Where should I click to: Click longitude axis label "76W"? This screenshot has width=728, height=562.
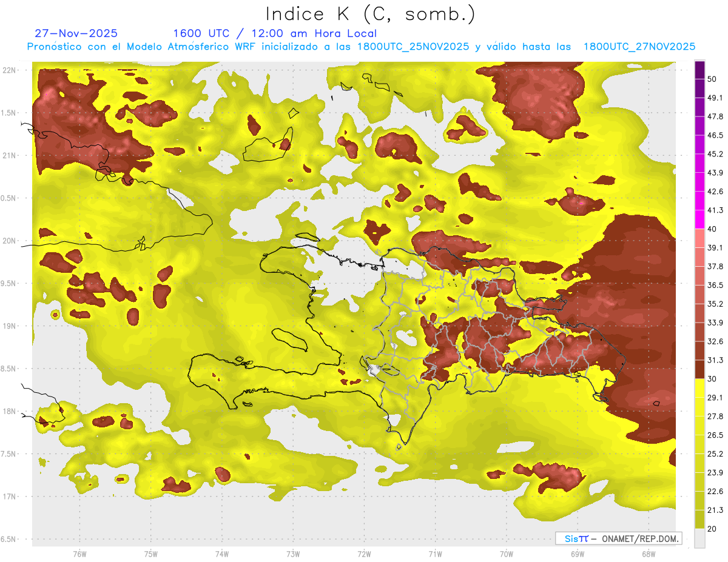(x=79, y=554)
